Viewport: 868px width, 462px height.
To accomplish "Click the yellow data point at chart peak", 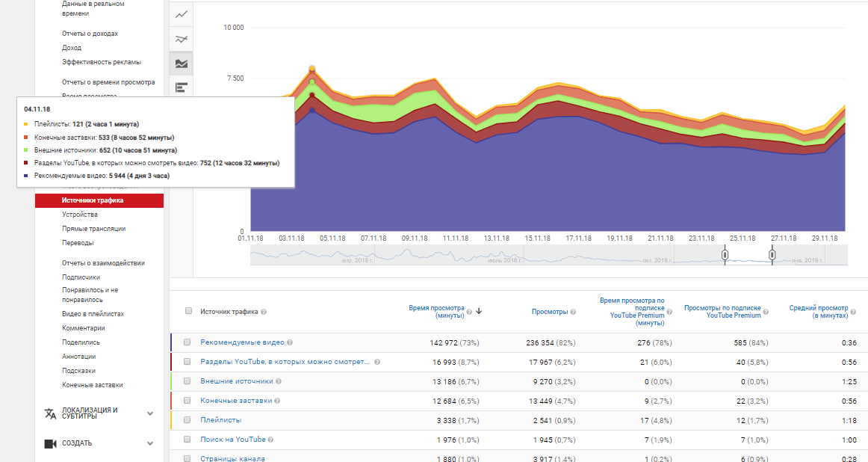I will (x=312, y=68).
